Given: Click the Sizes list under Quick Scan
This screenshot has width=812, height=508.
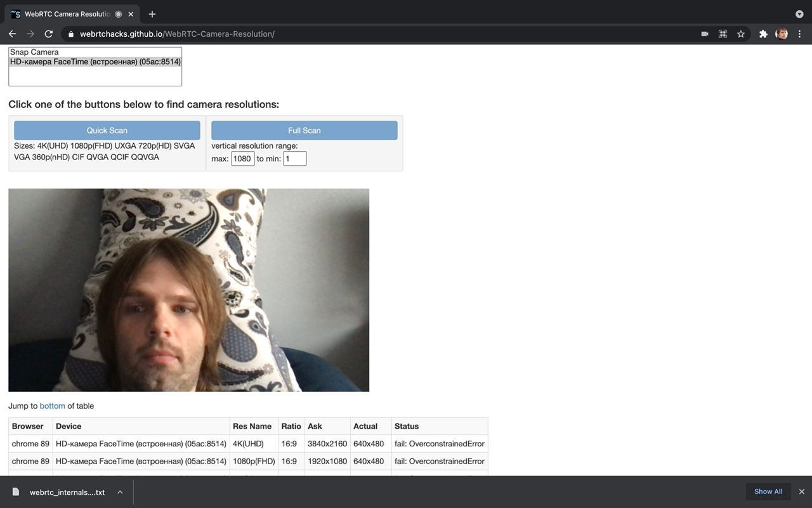Looking at the screenshot, I should 105,151.
